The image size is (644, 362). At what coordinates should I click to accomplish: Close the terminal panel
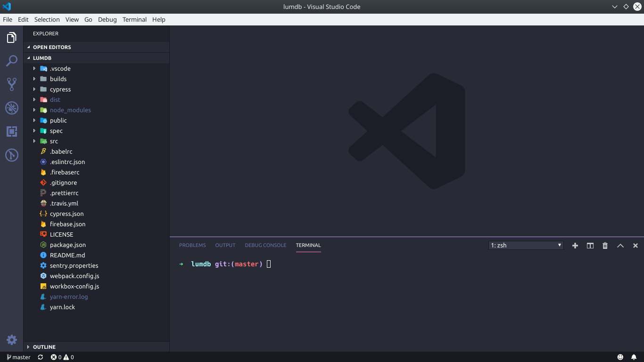636,246
